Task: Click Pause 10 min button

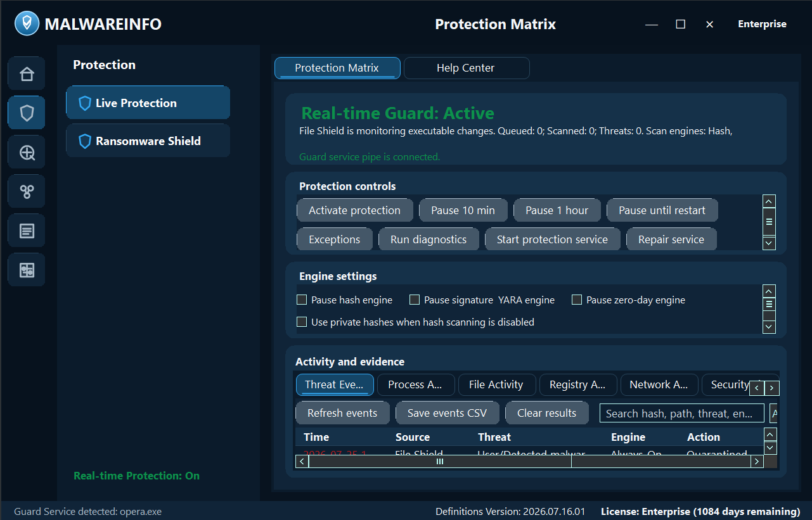Action: [463, 210]
